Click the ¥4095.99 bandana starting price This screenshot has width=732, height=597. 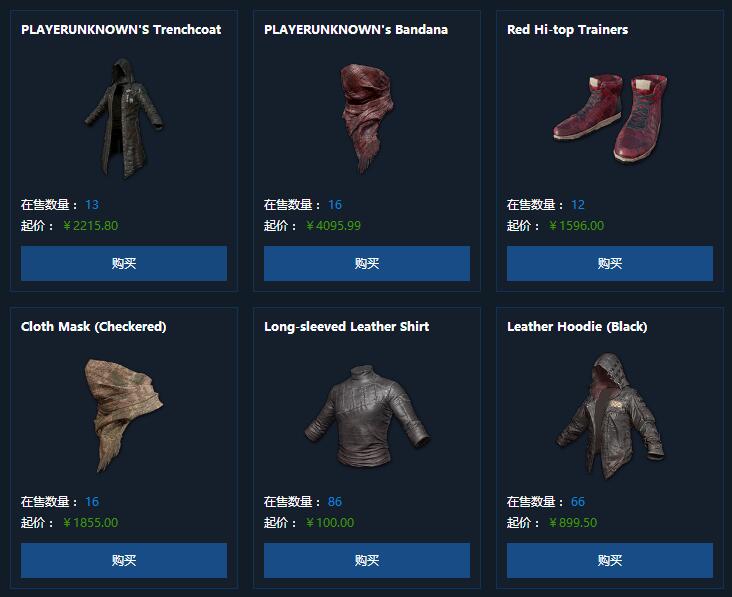click(333, 226)
